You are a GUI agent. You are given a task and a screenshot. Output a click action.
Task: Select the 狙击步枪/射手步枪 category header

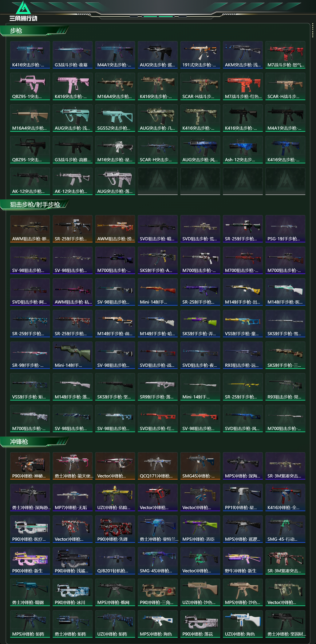(35, 205)
